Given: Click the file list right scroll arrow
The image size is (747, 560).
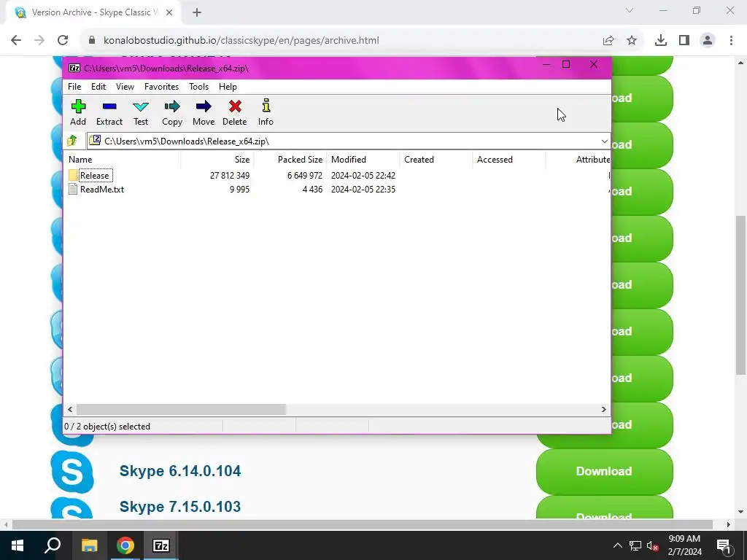Looking at the screenshot, I should click(603, 410).
